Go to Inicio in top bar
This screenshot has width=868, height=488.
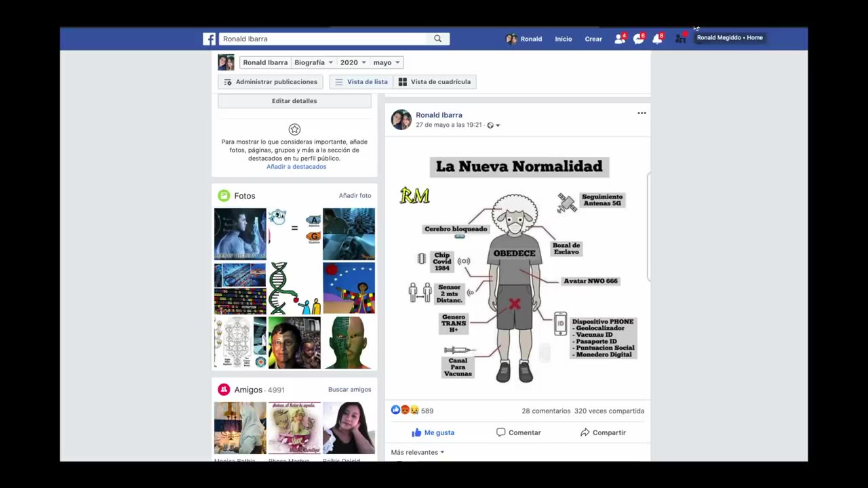[x=564, y=39]
